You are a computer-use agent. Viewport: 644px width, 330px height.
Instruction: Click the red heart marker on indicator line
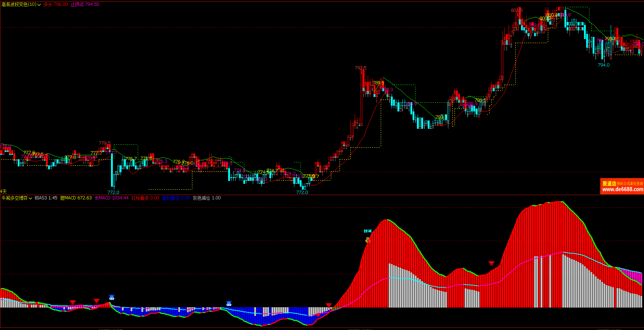318,315
